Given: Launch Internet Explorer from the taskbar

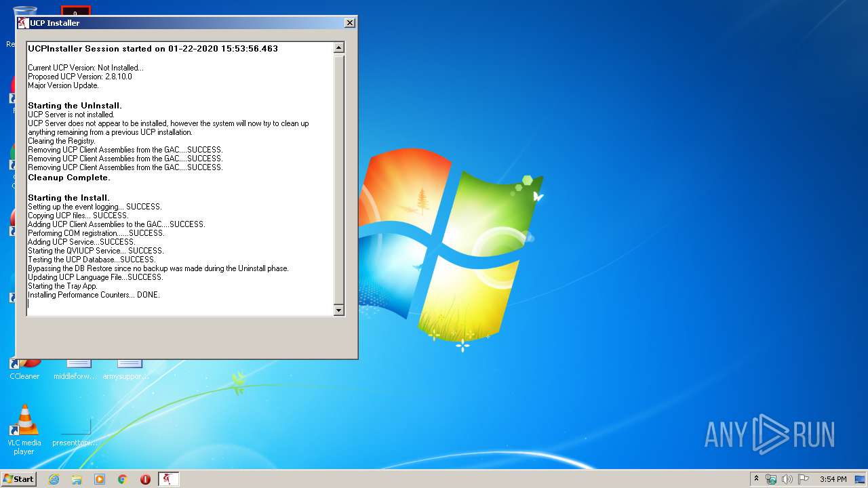Looking at the screenshot, I should [54, 479].
